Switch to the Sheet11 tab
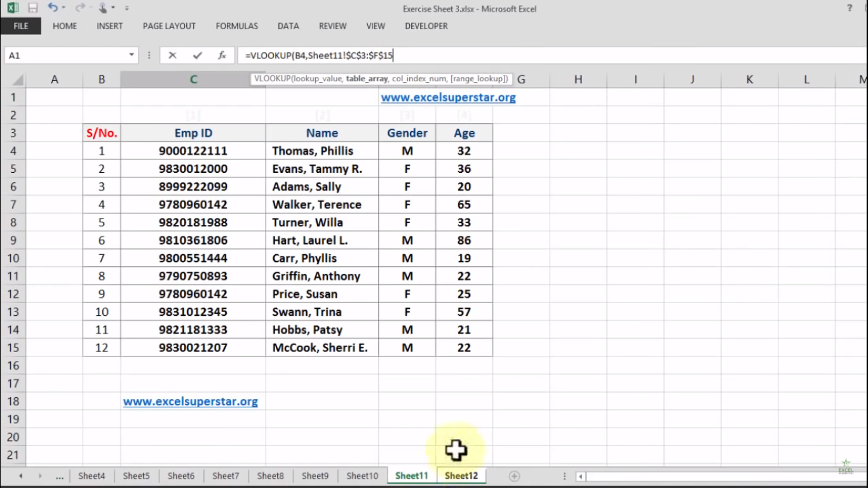Viewport: 868px width, 488px height. point(412,476)
